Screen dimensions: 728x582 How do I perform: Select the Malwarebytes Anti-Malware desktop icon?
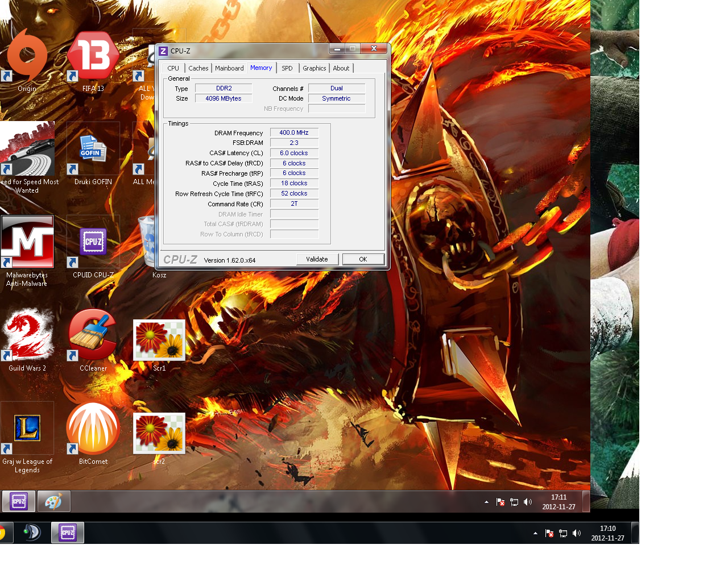click(x=27, y=251)
